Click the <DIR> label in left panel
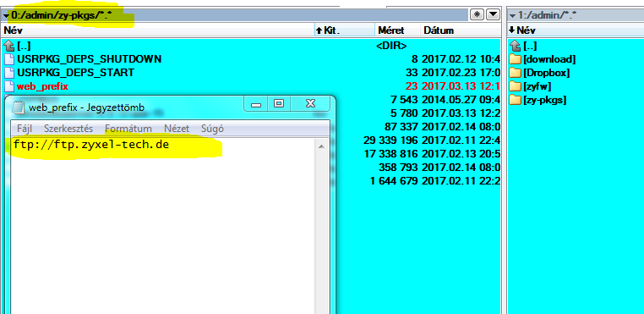The width and height of the screenshot is (644, 314). [391, 46]
